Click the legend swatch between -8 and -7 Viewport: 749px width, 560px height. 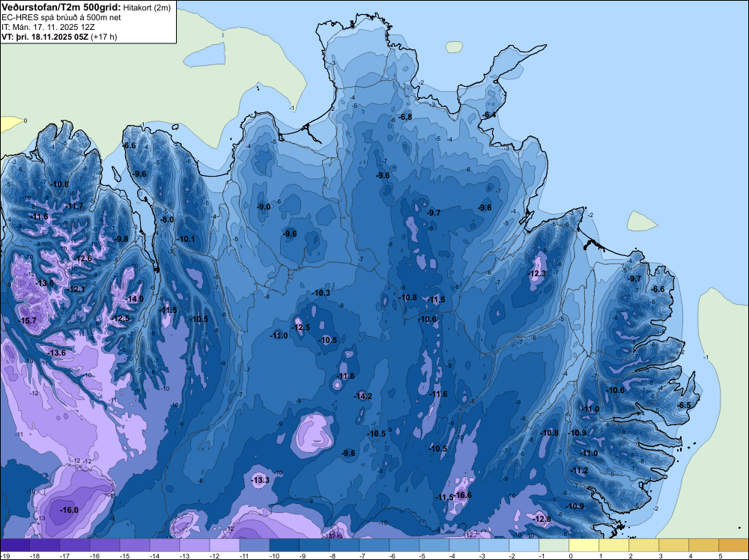pyautogui.click(x=344, y=545)
